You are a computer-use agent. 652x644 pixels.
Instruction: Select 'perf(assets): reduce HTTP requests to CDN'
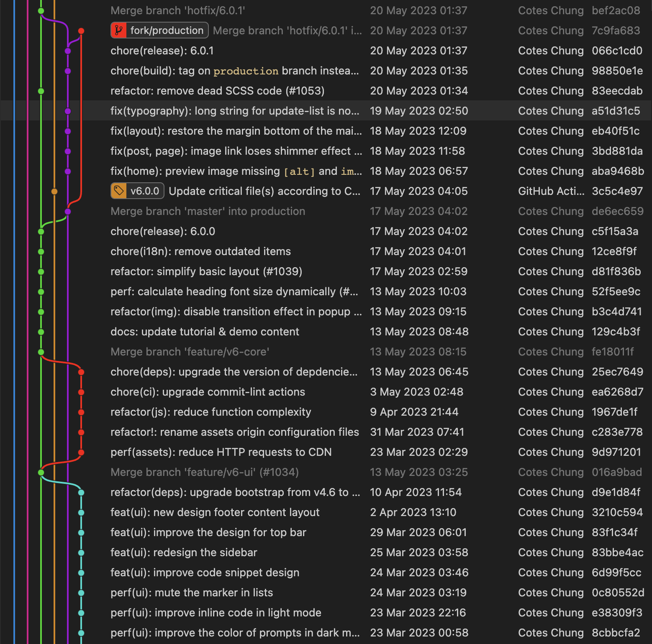(326, 452)
